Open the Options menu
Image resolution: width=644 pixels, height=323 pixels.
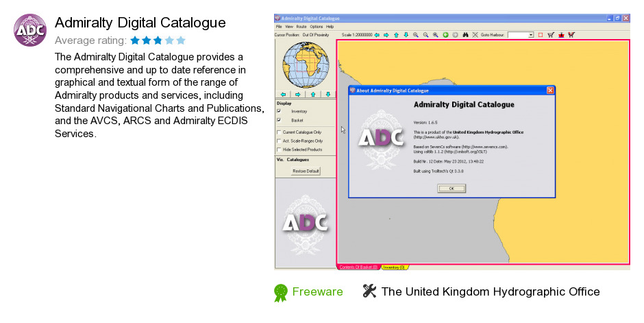(x=316, y=26)
